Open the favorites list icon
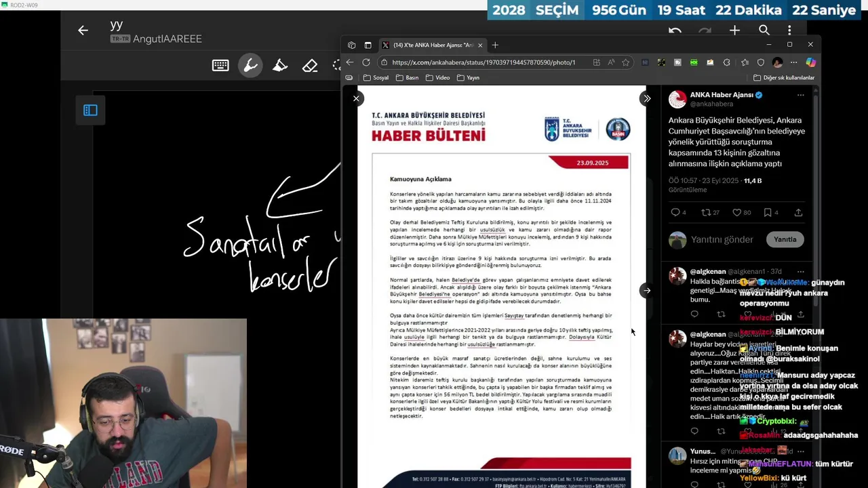Viewport: 868px width, 488px height. 745,62
